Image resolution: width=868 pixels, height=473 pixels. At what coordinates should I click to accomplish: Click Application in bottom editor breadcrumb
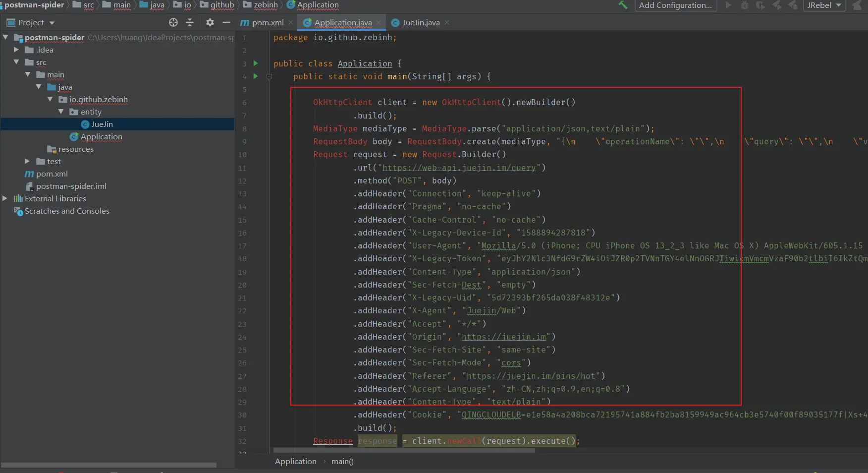point(295,461)
